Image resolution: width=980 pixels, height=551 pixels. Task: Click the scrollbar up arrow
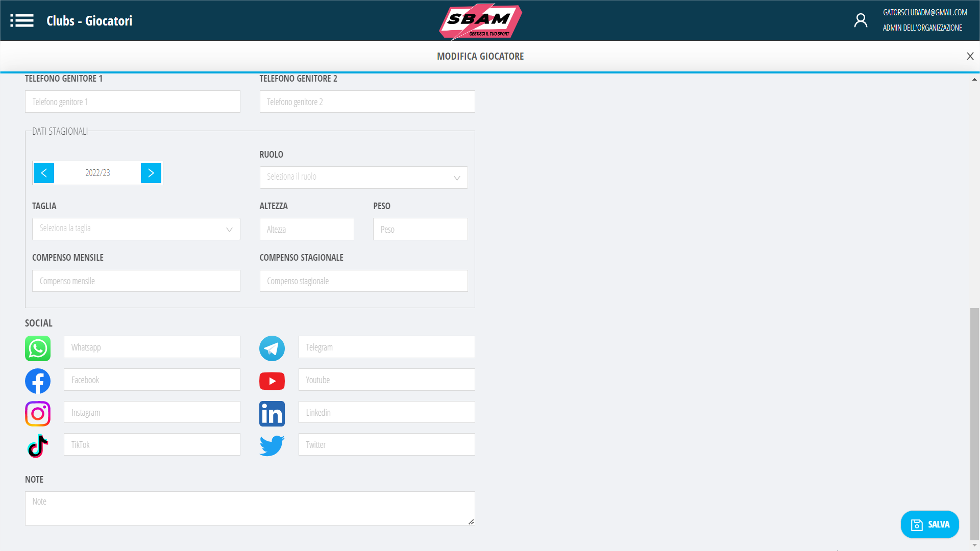point(974,79)
